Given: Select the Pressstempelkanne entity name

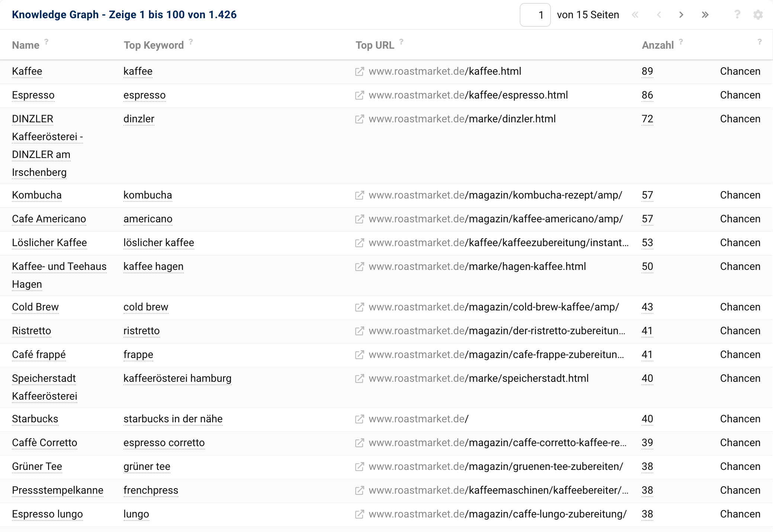Looking at the screenshot, I should click(x=58, y=490).
